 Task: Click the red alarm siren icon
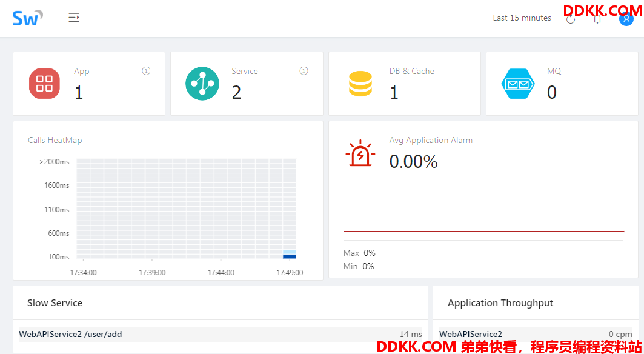pyautogui.click(x=360, y=153)
